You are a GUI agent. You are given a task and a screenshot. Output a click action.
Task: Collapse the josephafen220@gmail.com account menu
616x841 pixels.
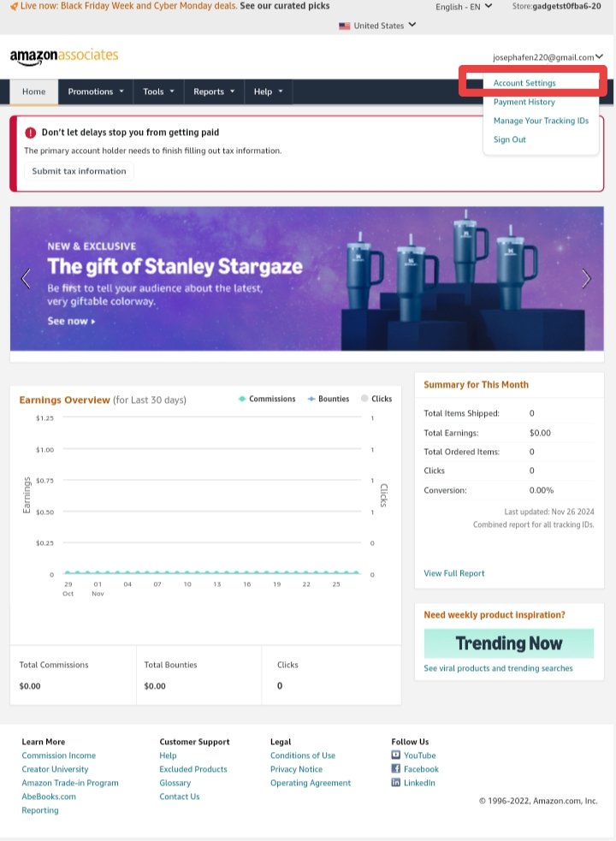[x=548, y=56]
